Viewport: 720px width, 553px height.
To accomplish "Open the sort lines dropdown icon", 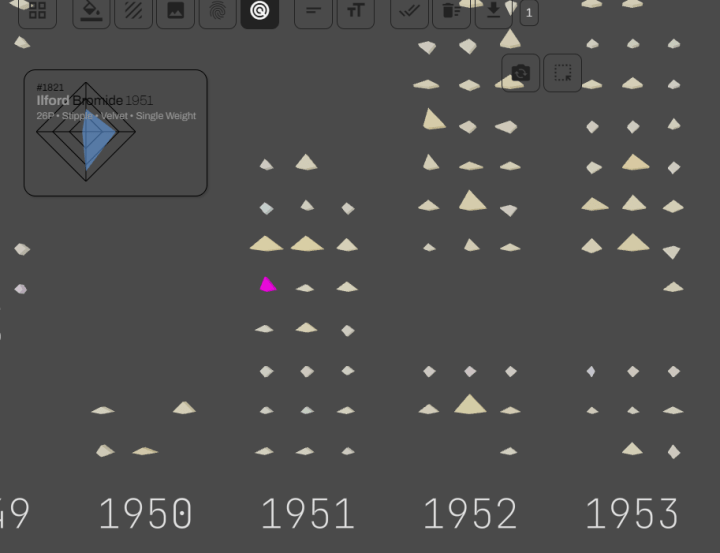I will 313,11.
